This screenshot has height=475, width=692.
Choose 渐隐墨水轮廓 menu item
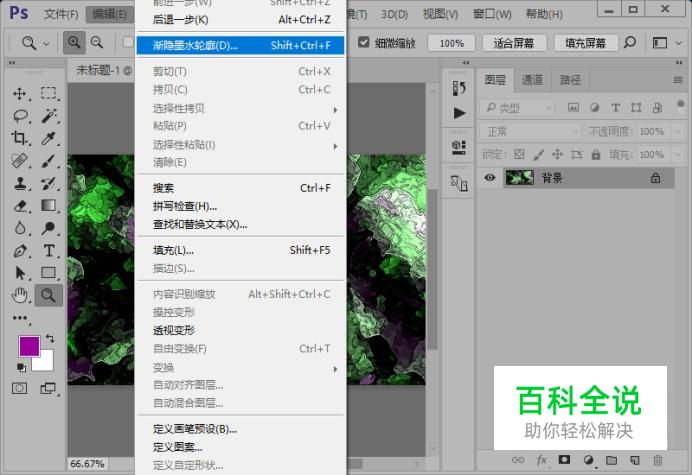[241, 45]
